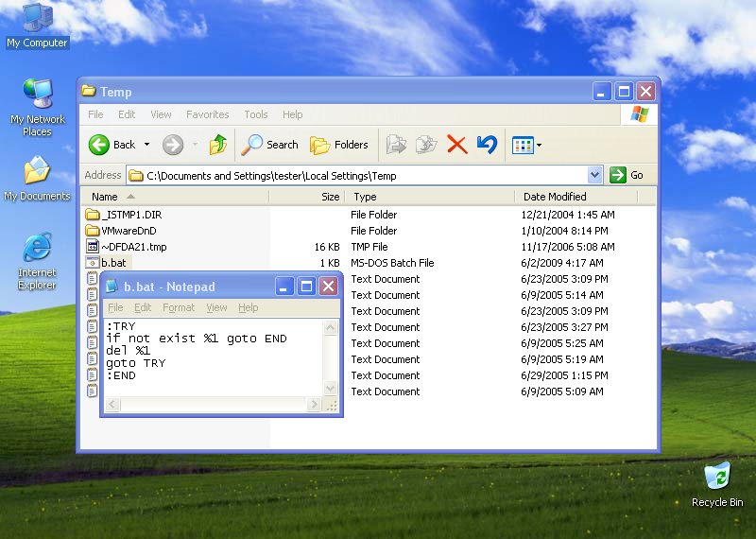Launch Internet Explorer from desktop
This screenshot has height=539, width=756.
tap(37, 261)
